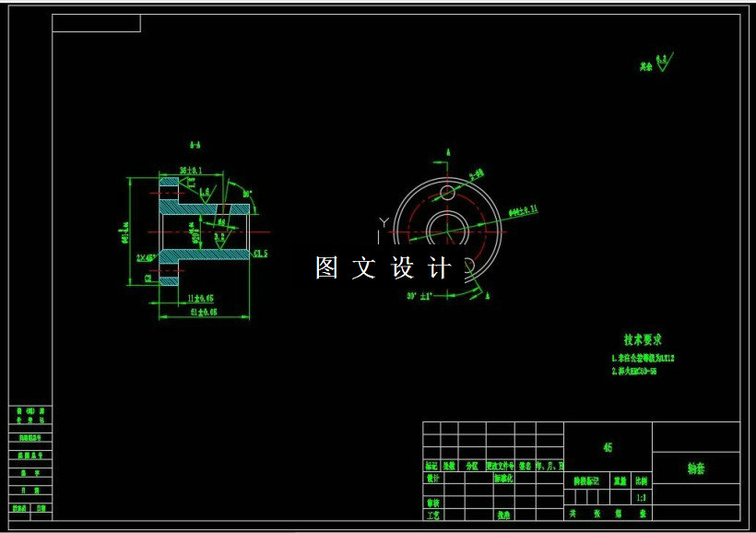Click the UCS Y-axis icon
756x533 pixels.
pyautogui.click(x=384, y=223)
